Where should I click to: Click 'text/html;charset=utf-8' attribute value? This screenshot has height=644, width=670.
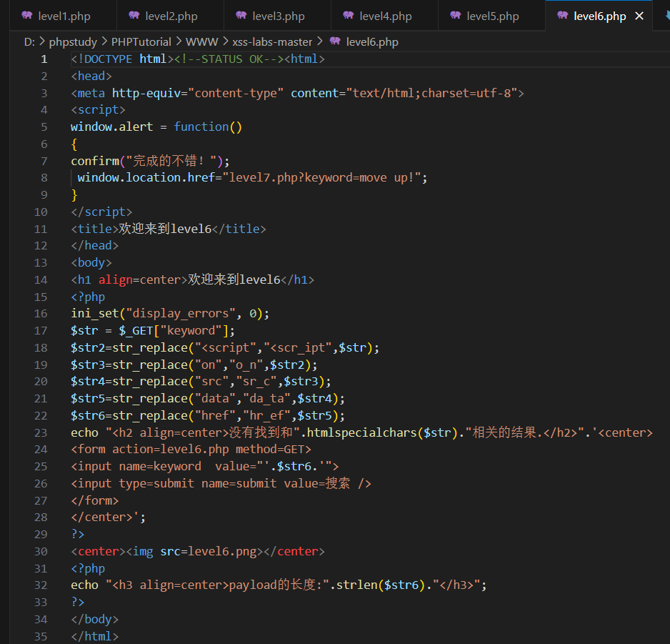tap(431, 93)
